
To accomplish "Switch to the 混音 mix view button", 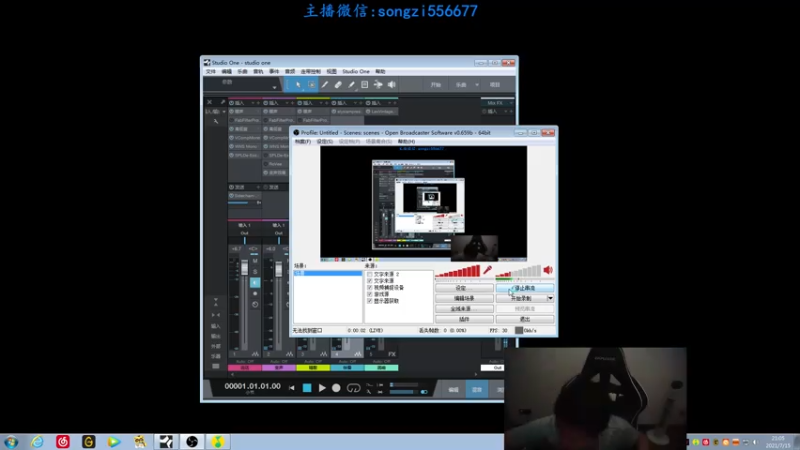I will pyautogui.click(x=477, y=389).
